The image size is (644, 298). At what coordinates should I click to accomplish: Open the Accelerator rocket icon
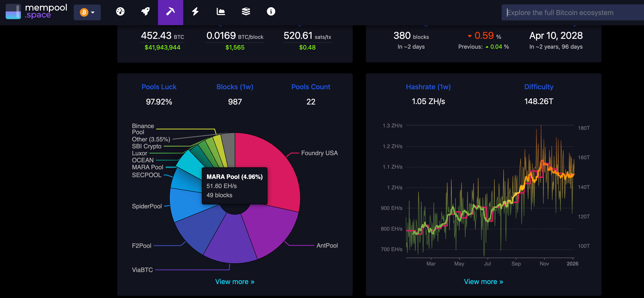145,12
